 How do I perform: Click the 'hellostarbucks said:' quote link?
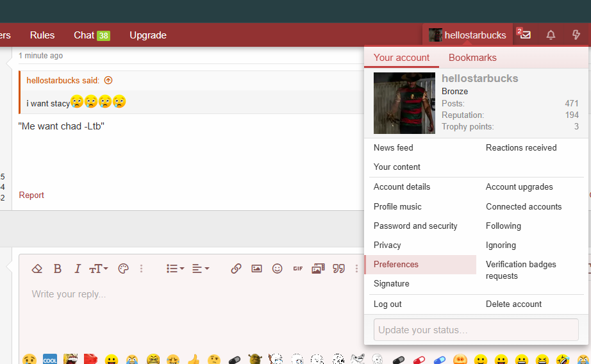[63, 80]
